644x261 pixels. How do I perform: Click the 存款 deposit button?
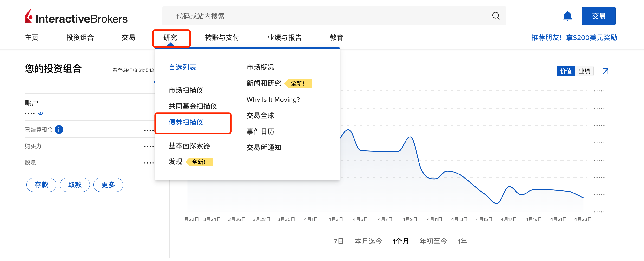click(x=41, y=185)
